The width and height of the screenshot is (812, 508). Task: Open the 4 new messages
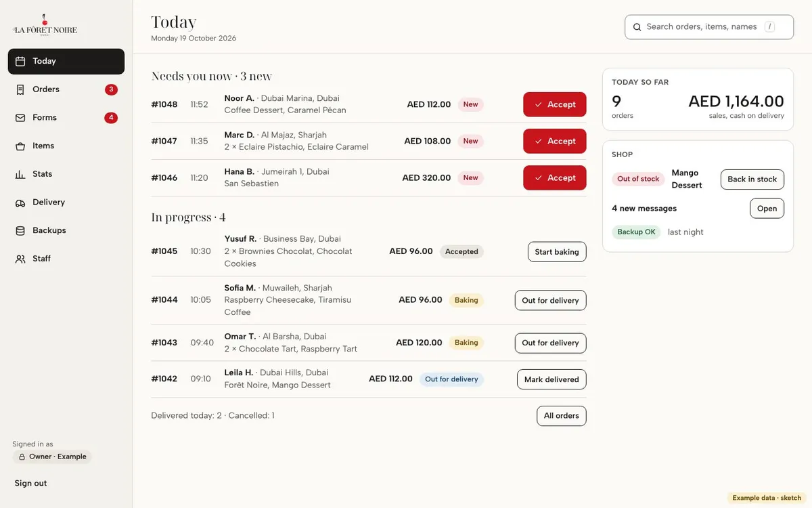767,209
